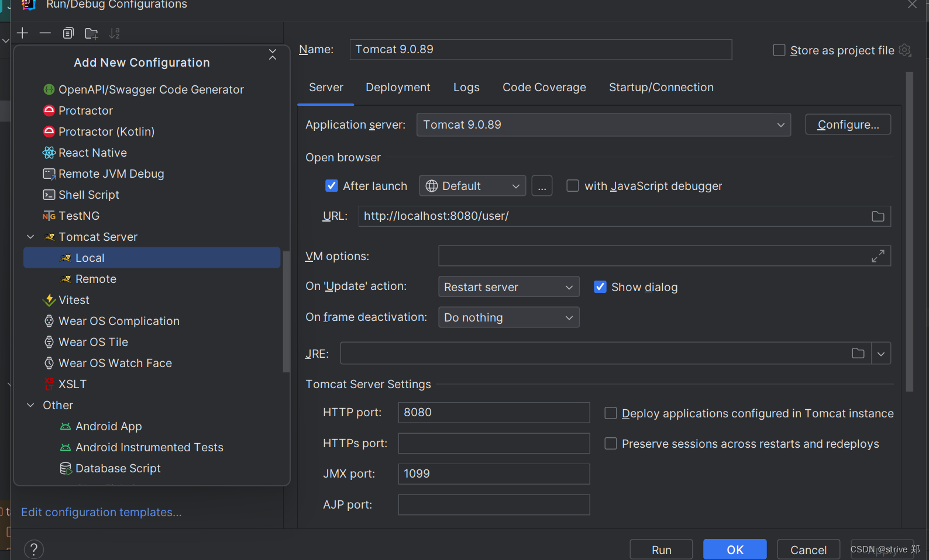Screen dimensions: 929x560
Task: Click the Cancel button
Action: (x=808, y=549)
